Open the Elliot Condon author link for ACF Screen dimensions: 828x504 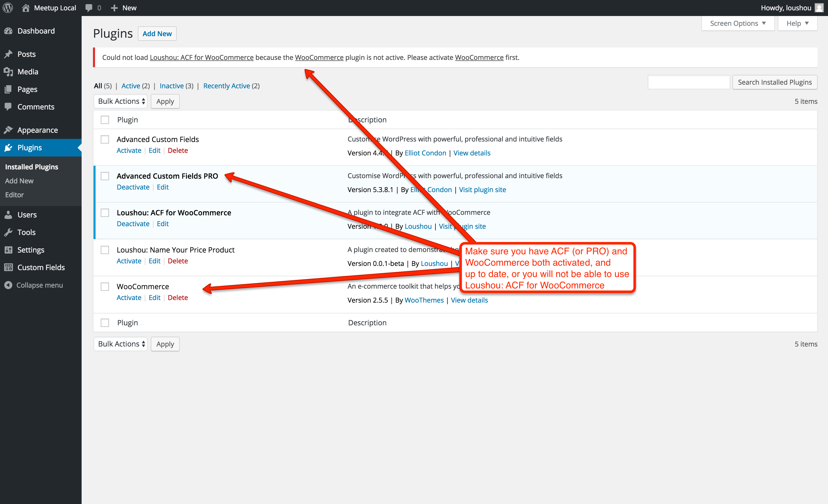coord(425,153)
